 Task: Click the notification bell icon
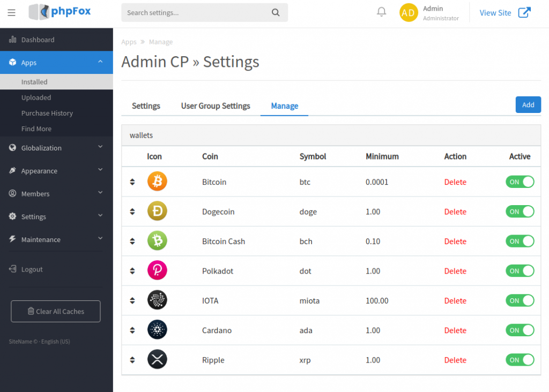click(381, 12)
